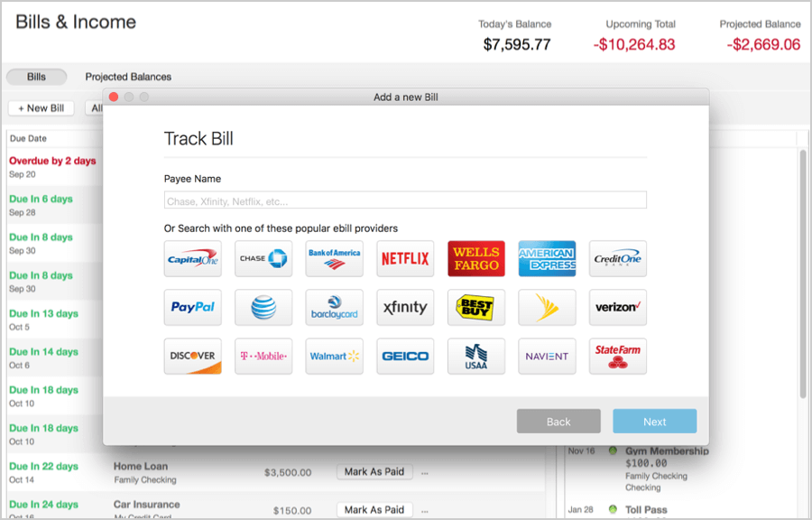Click the Home Loan bill name
Screen dimensions: 812x520
coord(141,466)
